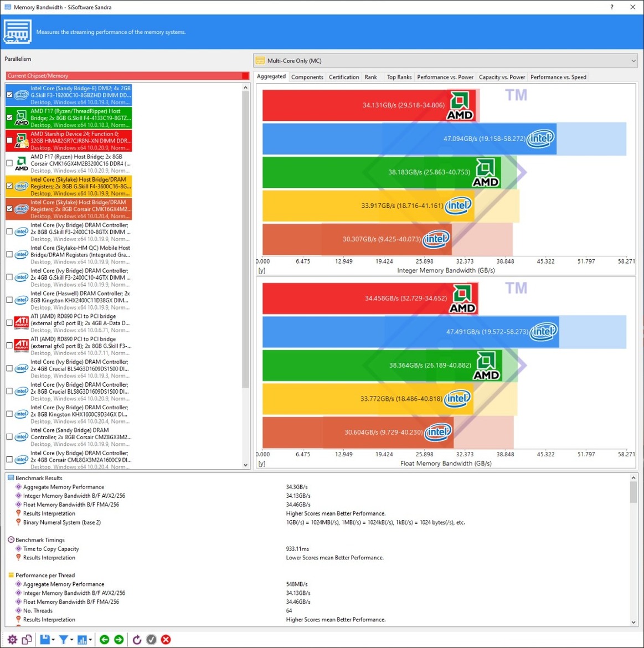Check the AMD Starship Device 24 checkbox
The width and height of the screenshot is (644, 648).
[x=9, y=140]
